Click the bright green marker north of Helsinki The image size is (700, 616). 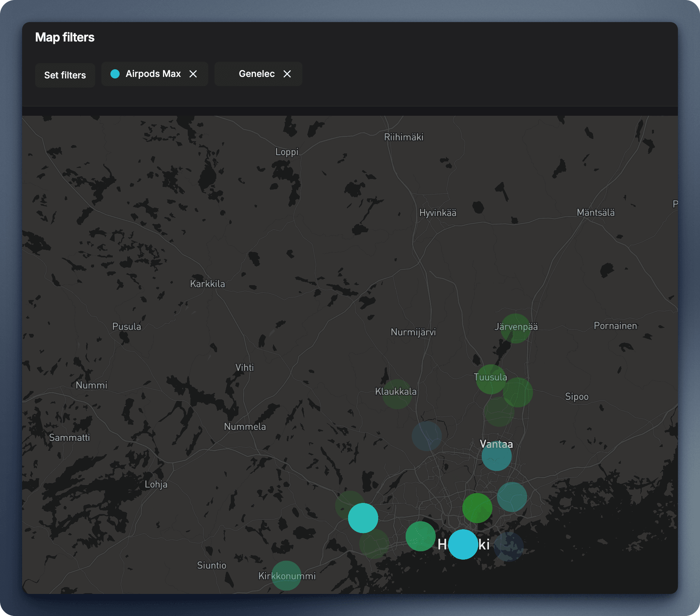pyautogui.click(x=477, y=508)
